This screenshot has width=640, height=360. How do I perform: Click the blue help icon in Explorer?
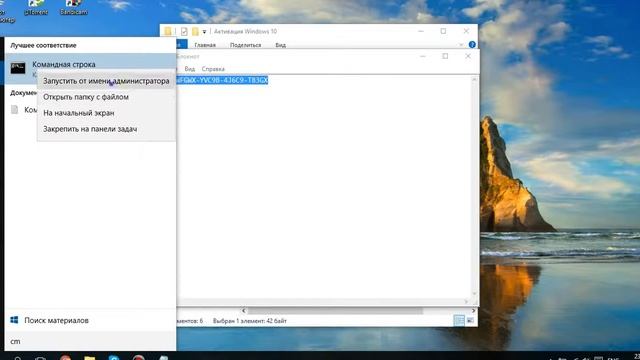point(472,44)
